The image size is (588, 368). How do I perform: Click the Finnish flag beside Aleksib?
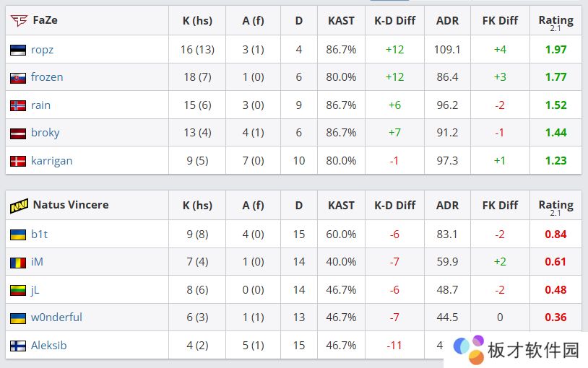click(x=18, y=346)
